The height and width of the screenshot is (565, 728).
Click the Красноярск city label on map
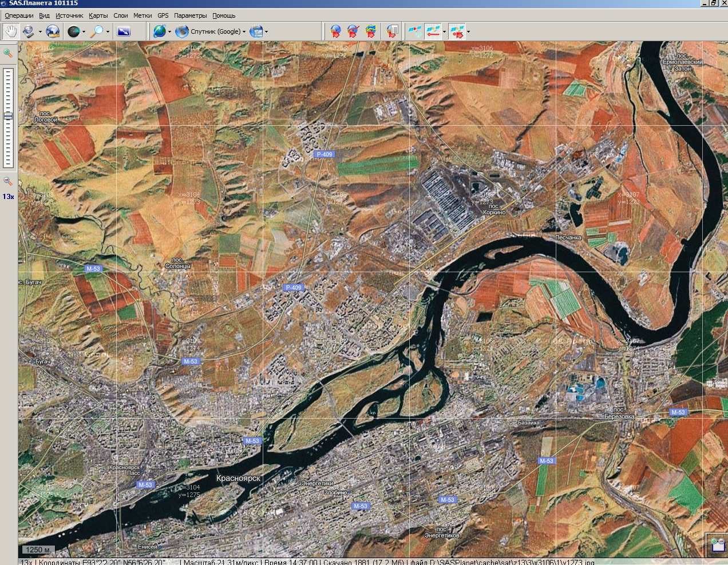click(x=238, y=478)
